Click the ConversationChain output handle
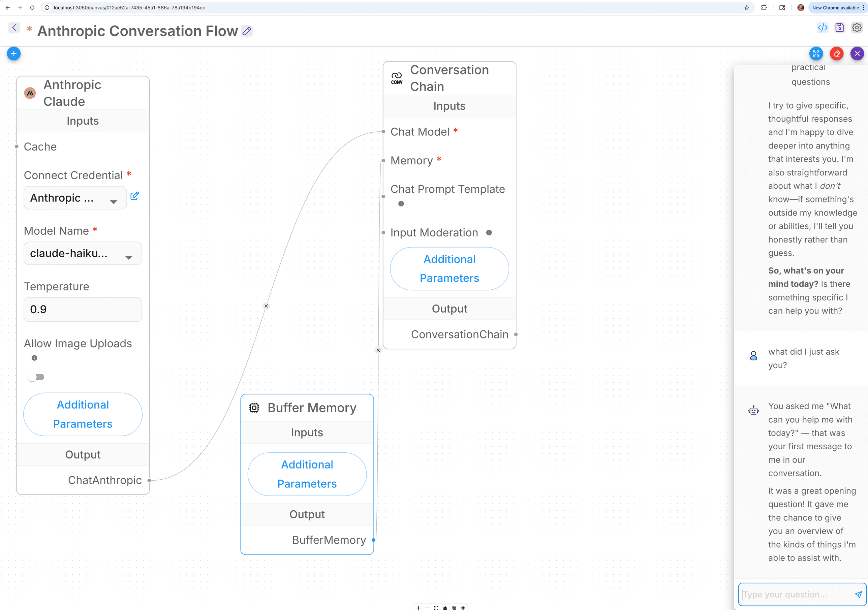This screenshot has width=868, height=610. coord(516,334)
